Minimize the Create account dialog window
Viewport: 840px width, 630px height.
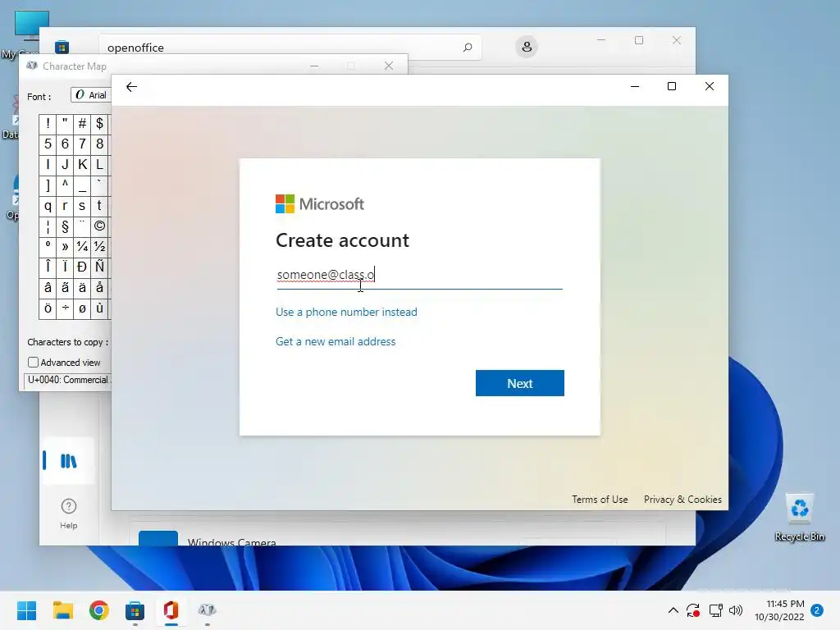(x=635, y=86)
